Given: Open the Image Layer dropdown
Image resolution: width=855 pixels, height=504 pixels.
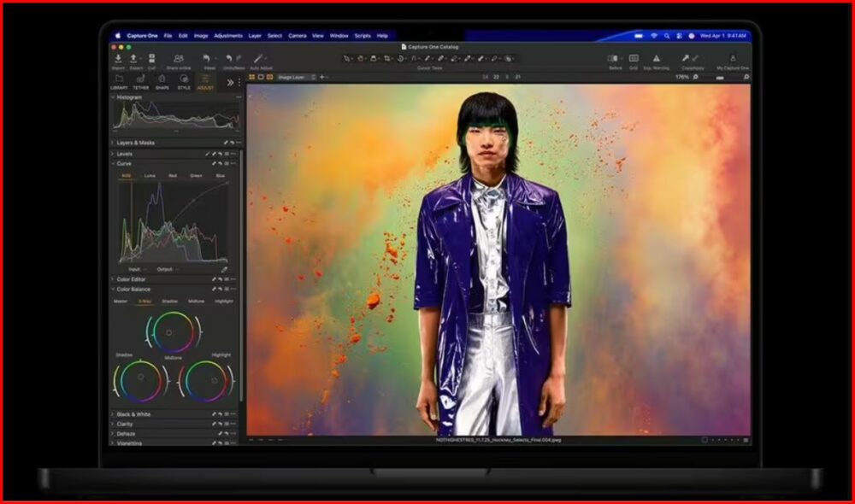Looking at the screenshot, I should coord(297,77).
